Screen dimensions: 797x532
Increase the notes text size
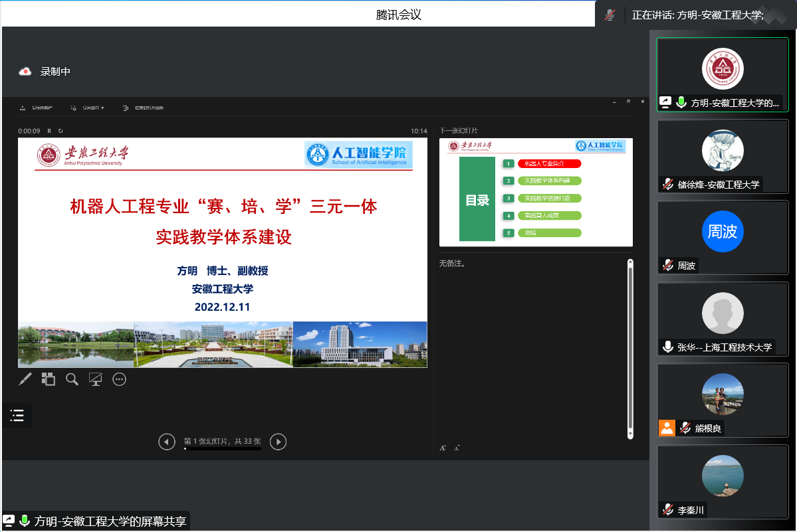point(443,448)
